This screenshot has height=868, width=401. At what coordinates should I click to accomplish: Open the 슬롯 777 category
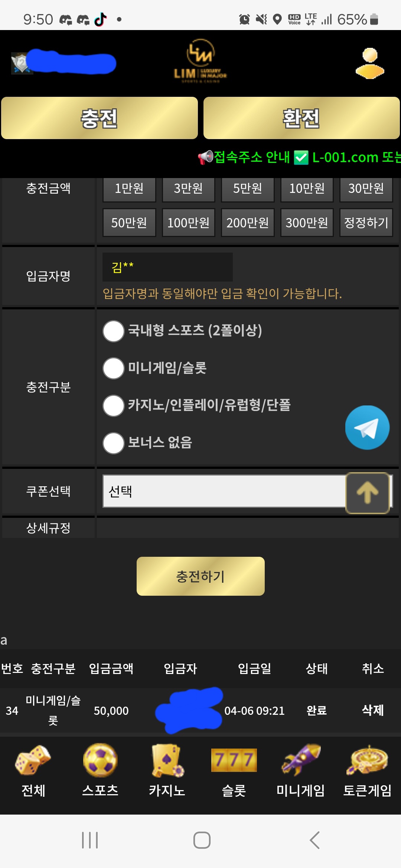[234, 770]
